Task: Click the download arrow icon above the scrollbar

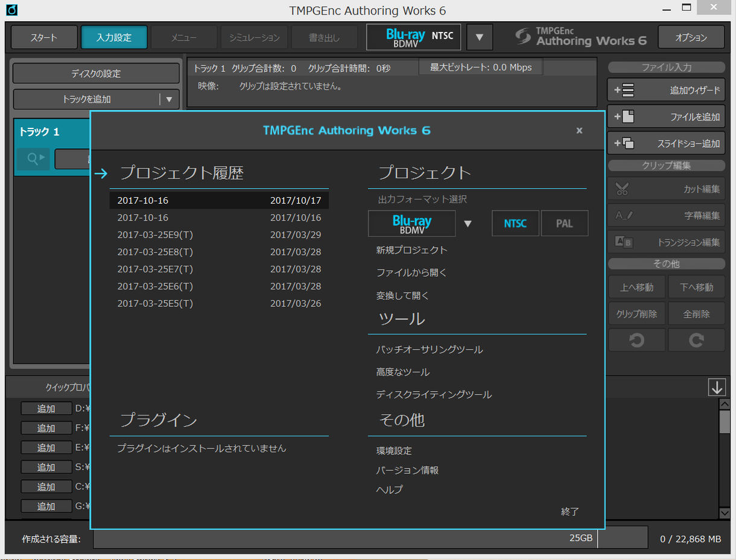Action: 717,388
